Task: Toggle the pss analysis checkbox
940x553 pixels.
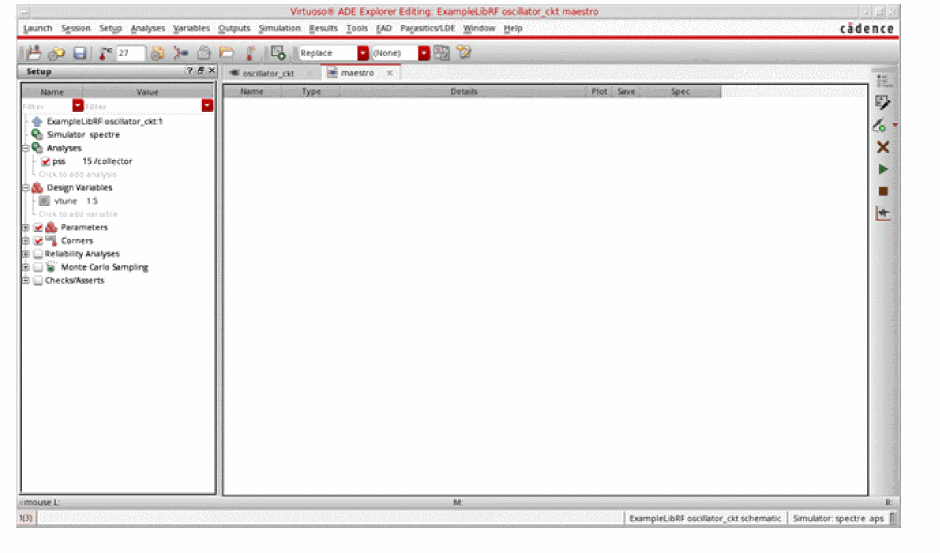Action: click(x=46, y=161)
